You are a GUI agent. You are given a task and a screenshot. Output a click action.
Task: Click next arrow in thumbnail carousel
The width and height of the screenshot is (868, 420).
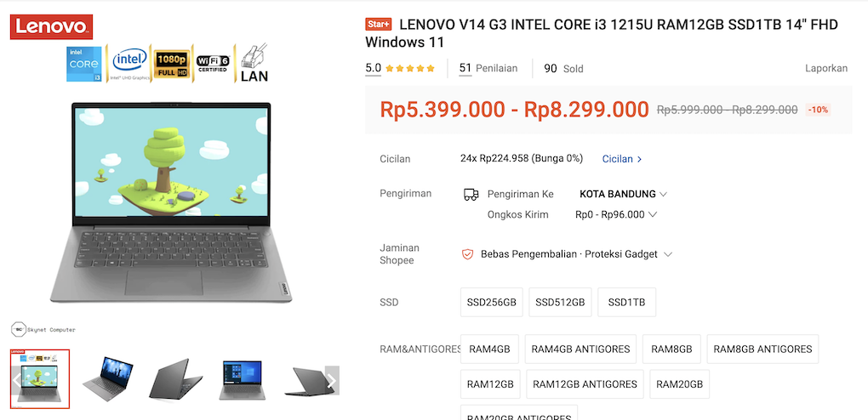point(332,380)
